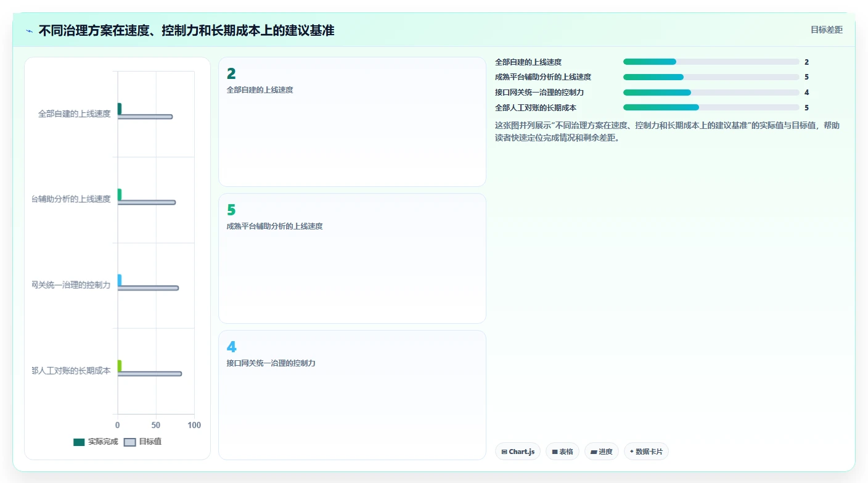Click the 目标差距 label in header

pos(826,30)
